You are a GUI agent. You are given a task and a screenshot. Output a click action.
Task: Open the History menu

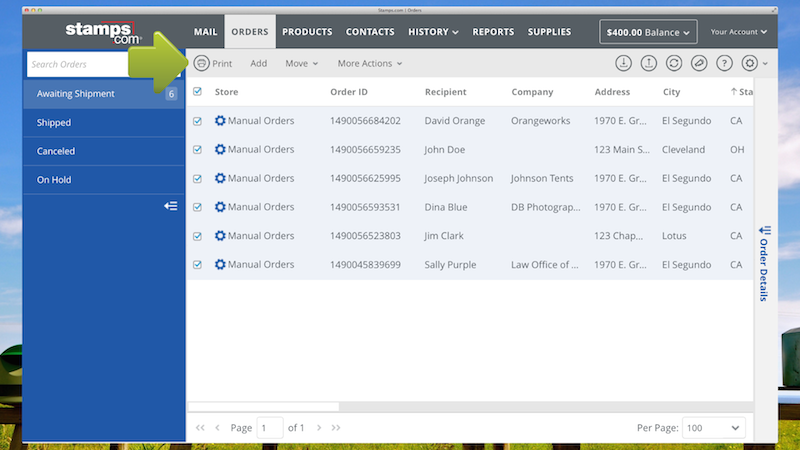click(x=433, y=32)
